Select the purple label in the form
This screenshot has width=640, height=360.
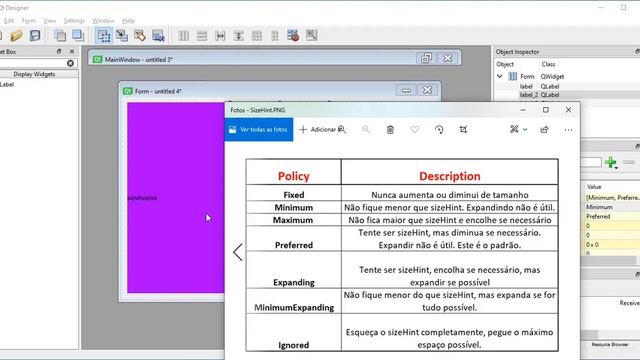(x=176, y=198)
